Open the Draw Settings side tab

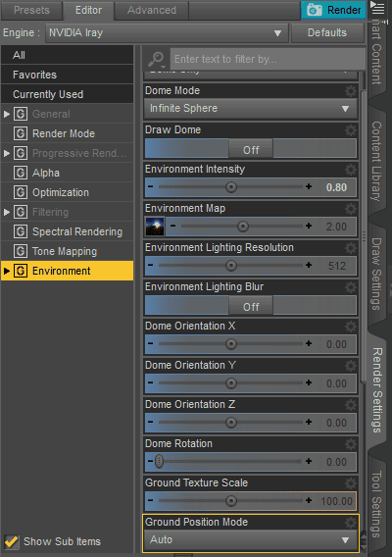coord(376,274)
